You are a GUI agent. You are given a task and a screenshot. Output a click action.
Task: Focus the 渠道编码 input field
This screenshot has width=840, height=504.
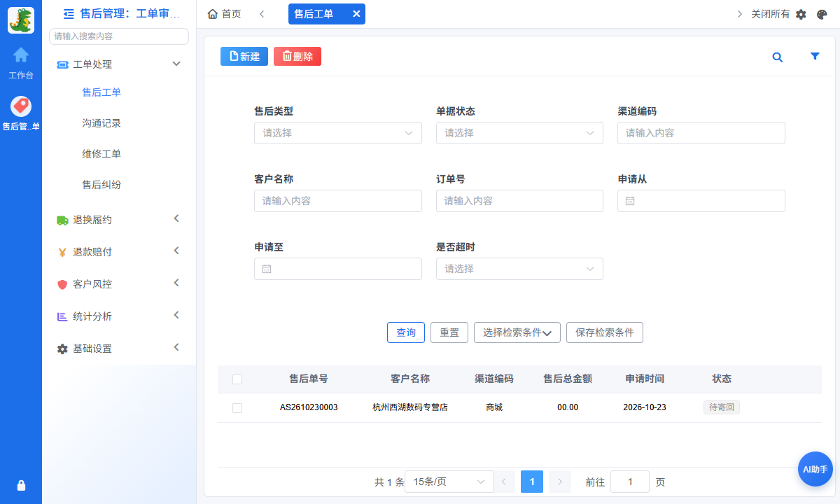coord(701,133)
